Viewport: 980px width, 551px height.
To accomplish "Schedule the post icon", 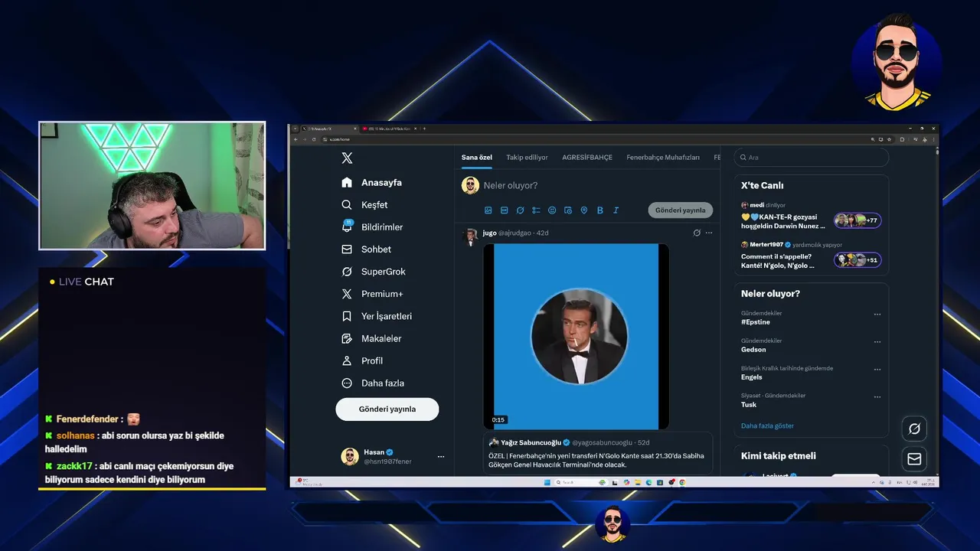I will coord(568,210).
